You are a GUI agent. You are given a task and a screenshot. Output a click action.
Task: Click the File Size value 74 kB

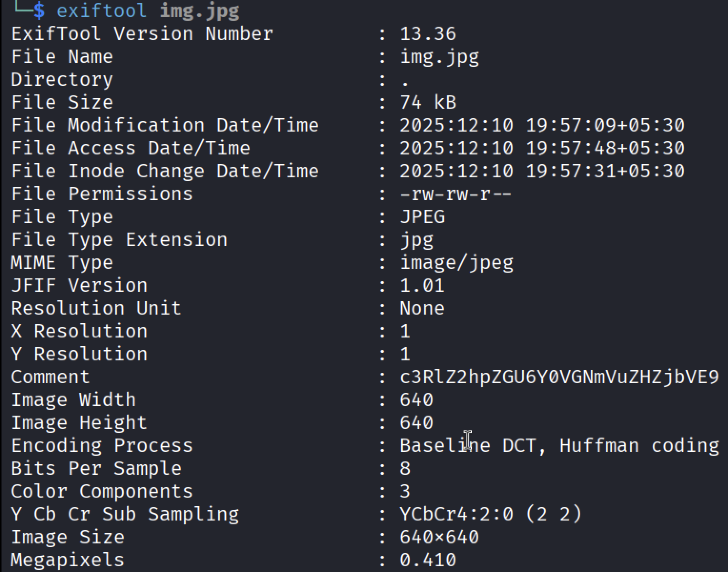point(428,102)
